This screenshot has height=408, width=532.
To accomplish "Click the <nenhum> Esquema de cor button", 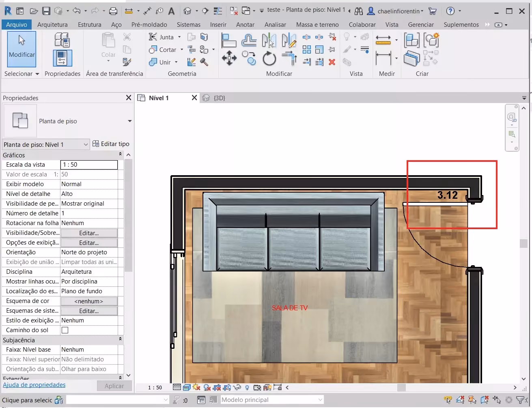I will [x=89, y=301].
